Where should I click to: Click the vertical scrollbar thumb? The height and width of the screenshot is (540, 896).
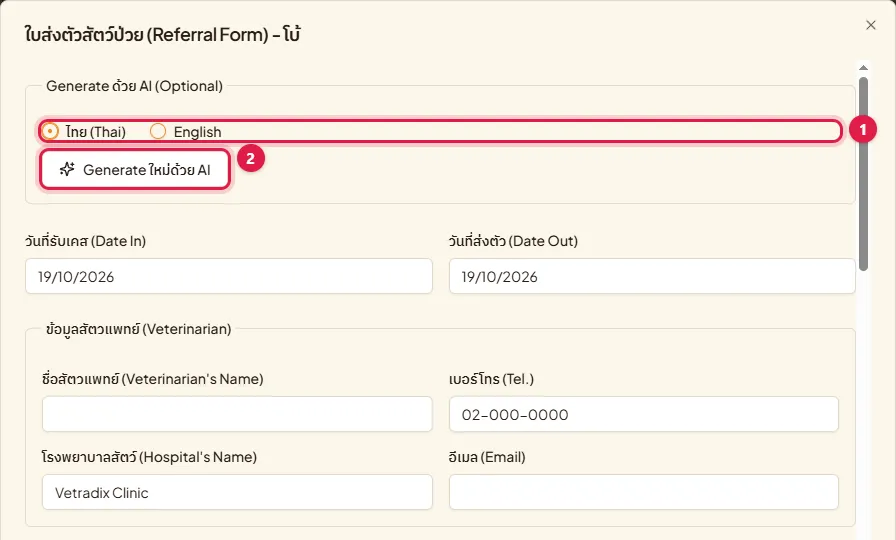coord(863,173)
